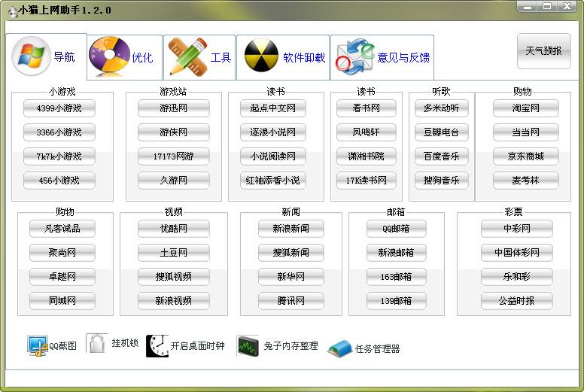Click the 卓越网 button
Image resolution: width=584 pixels, height=392 pixels.
pos(62,277)
